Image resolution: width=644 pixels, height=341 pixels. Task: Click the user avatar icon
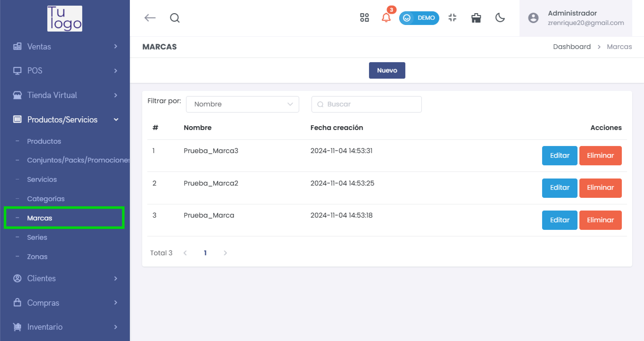click(x=533, y=18)
